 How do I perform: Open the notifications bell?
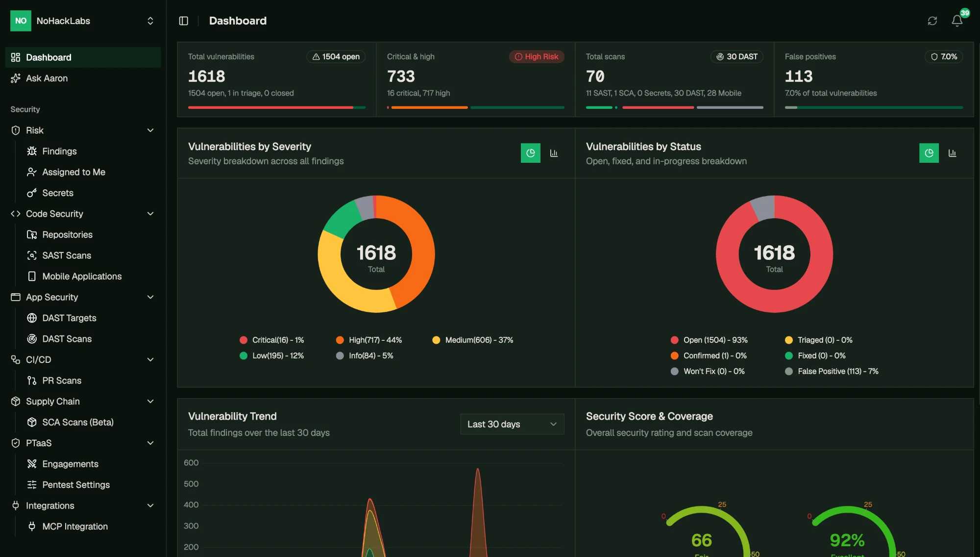tap(957, 21)
